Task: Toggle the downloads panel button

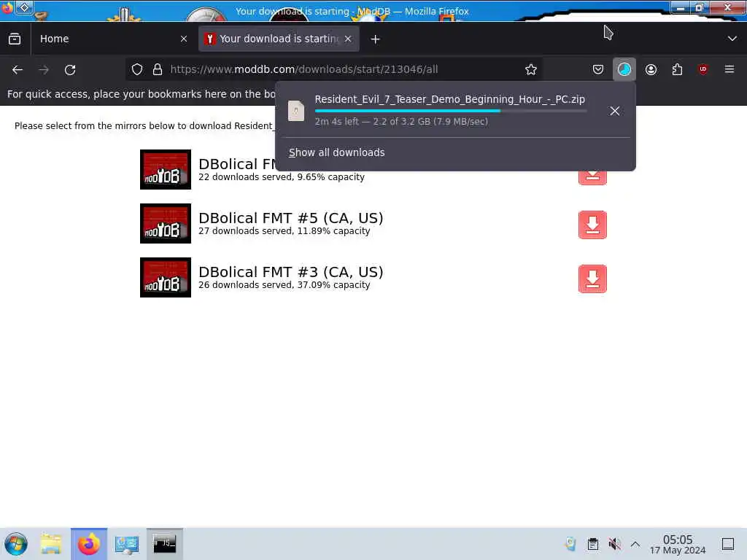Action: click(x=624, y=69)
